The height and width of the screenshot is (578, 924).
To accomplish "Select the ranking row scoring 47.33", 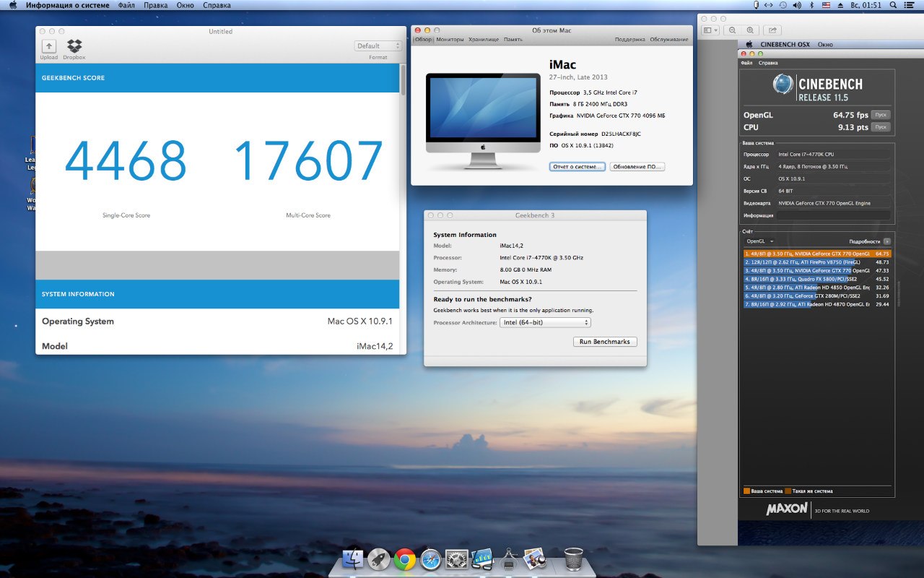I will pos(817,271).
